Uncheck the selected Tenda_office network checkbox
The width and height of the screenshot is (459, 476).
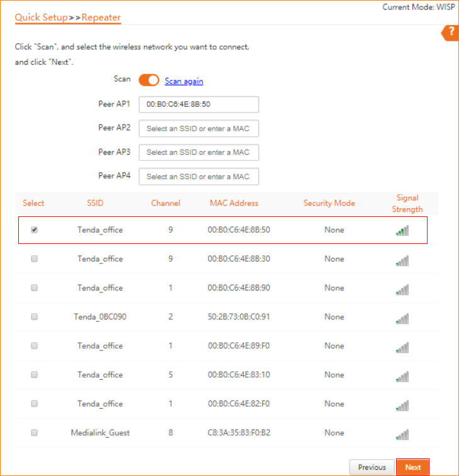click(34, 230)
